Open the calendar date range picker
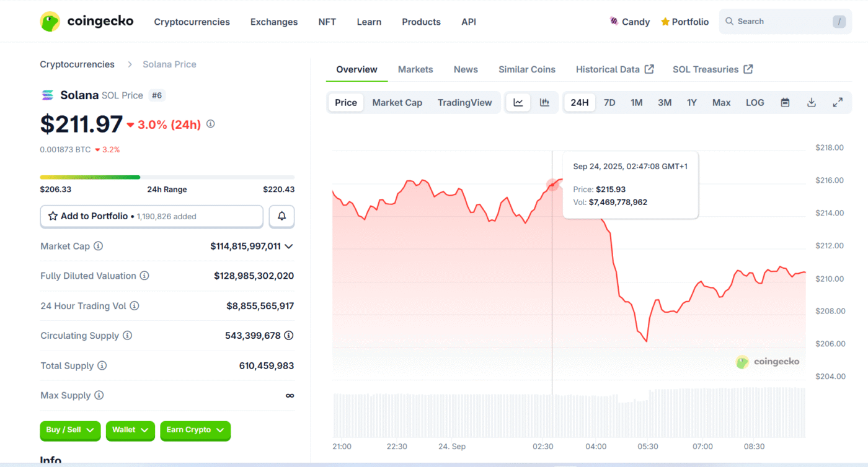The image size is (868, 467). coord(785,103)
